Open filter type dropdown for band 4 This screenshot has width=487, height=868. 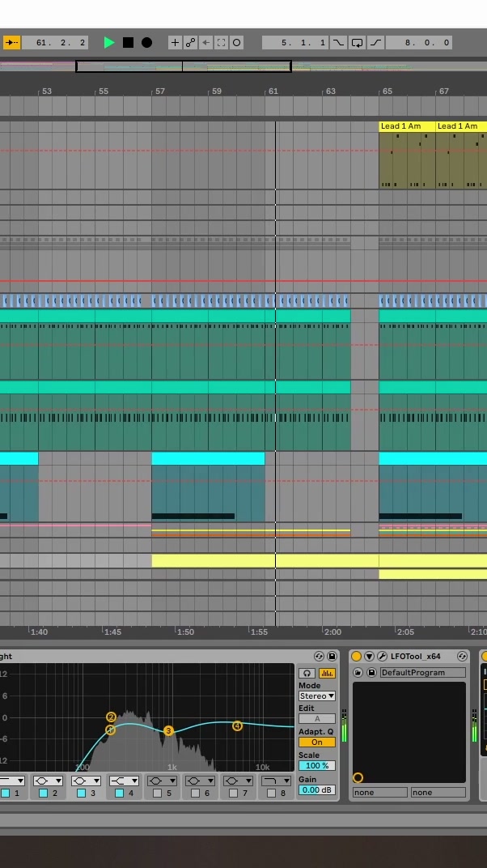coord(125,781)
